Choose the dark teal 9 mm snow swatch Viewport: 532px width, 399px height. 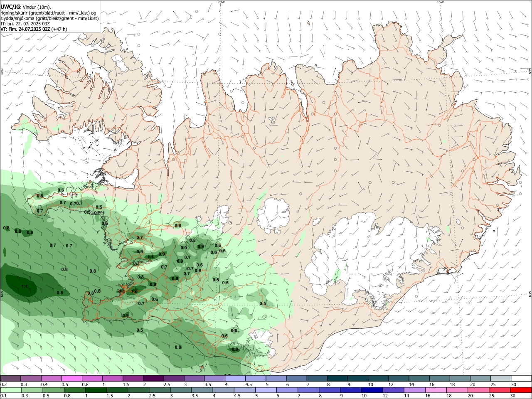click(357, 378)
